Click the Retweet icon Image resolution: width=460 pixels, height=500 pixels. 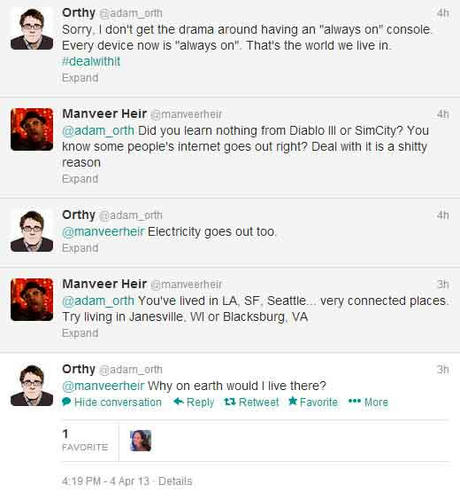click(230, 402)
